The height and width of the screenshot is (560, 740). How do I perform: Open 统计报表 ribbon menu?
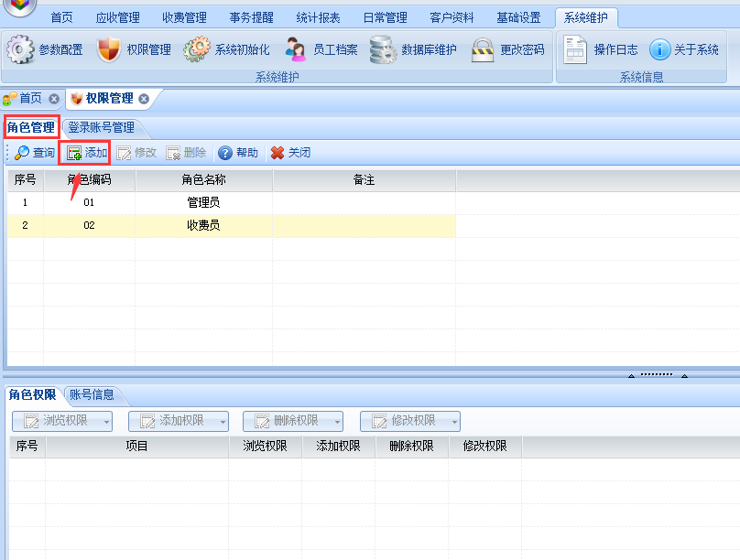pos(318,18)
